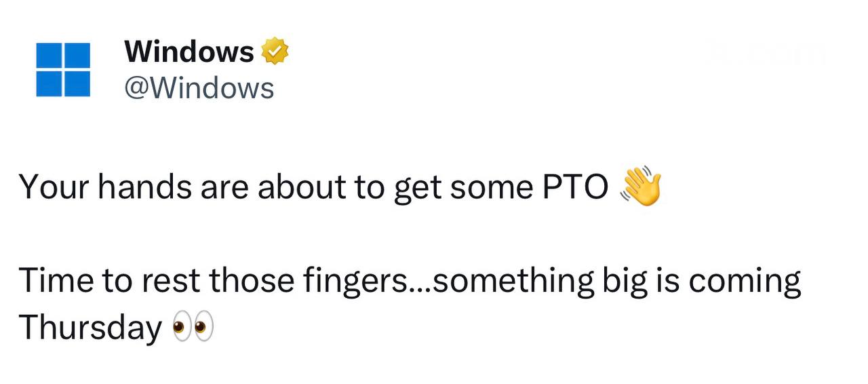
Task: Click the word "PTO" in the tweet
Action: click(x=575, y=188)
